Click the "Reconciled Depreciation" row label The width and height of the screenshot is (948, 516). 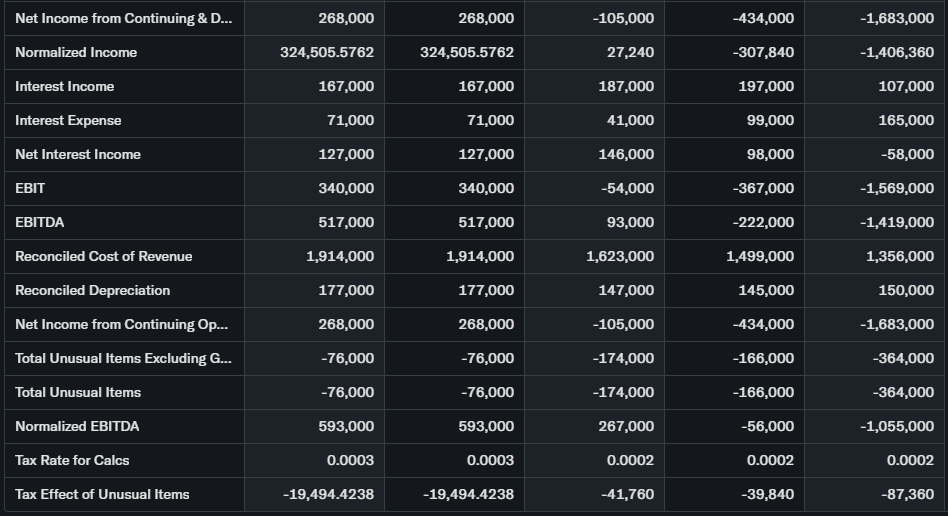93,290
